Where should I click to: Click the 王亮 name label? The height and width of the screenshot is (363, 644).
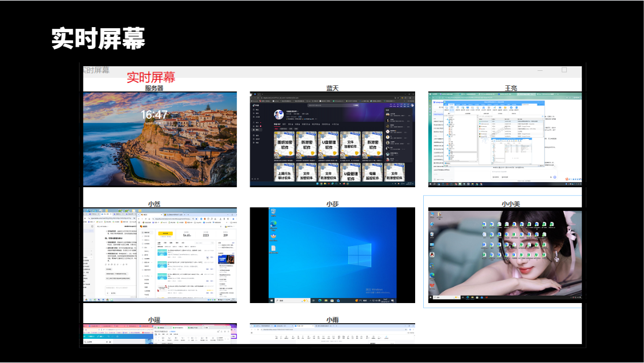click(510, 88)
